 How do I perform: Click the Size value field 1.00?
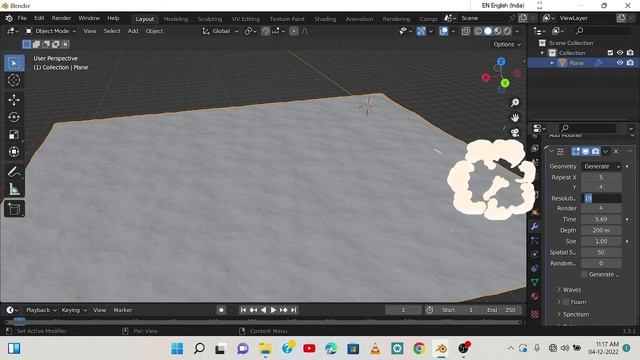point(601,241)
